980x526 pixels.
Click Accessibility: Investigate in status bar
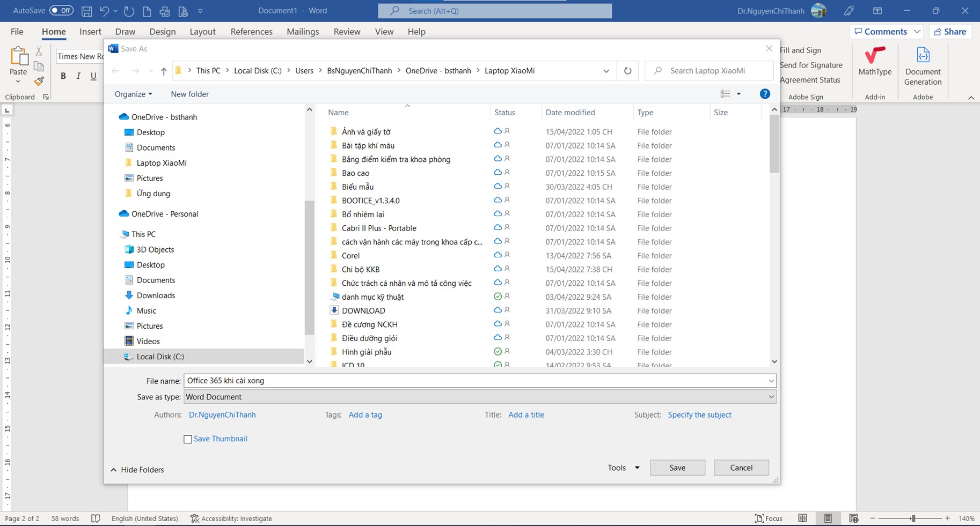[x=231, y=518]
